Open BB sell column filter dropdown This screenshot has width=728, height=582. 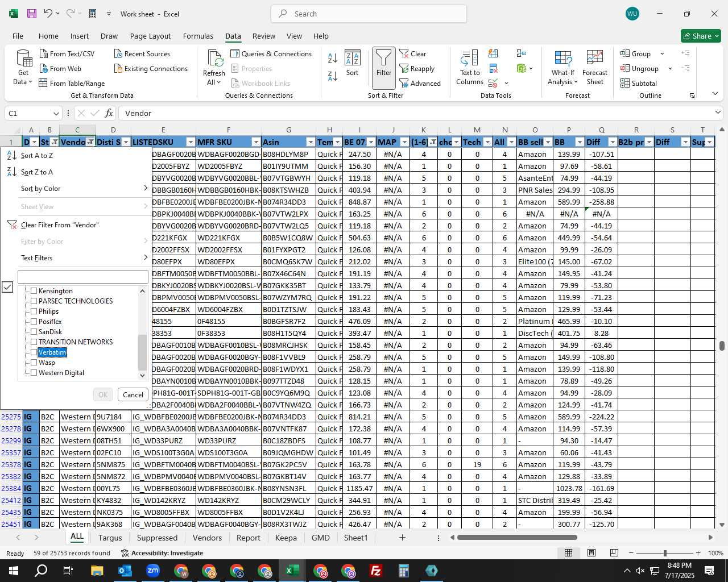pyautogui.click(x=548, y=142)
